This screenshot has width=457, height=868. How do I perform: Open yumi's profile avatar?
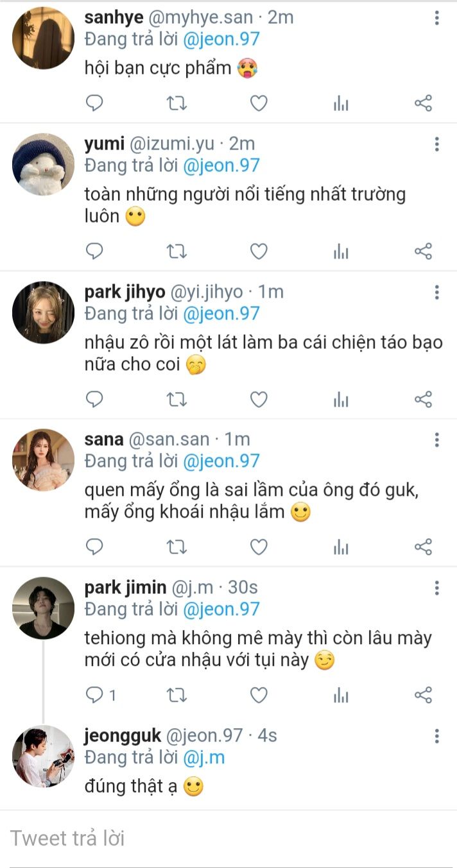coord(44,164)
